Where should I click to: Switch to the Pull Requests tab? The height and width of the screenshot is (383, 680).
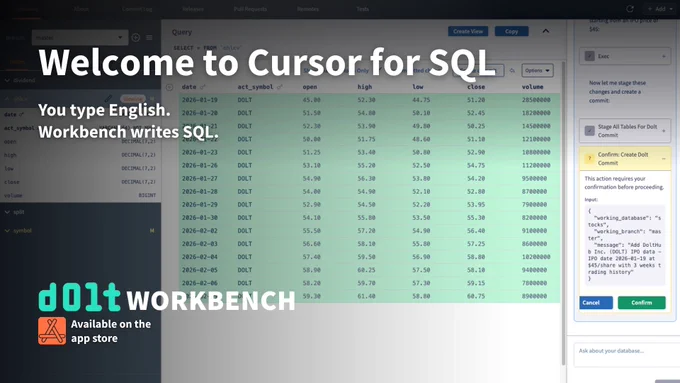pyautogui.click(x=250, y=9)
